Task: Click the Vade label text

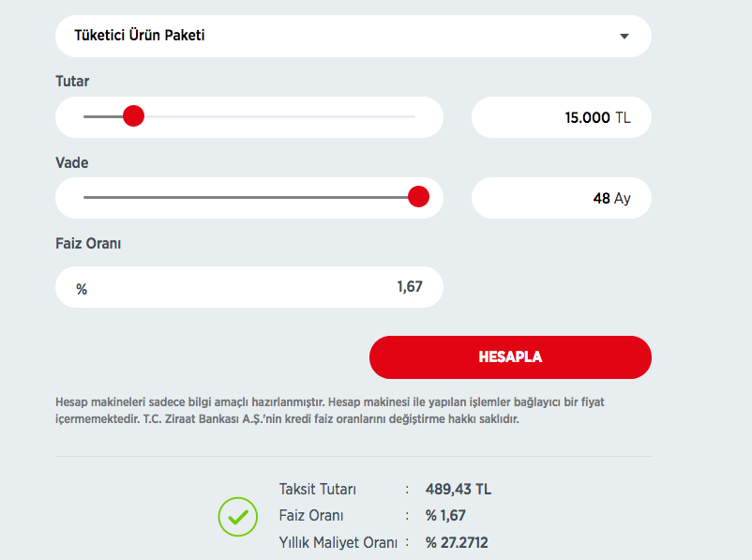Action: point(72,162)
